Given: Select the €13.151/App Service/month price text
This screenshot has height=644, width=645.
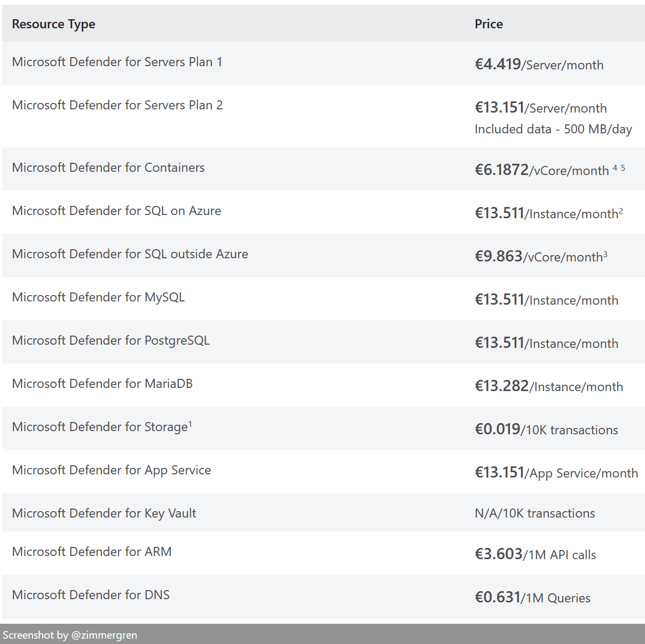Looking at the screenshot, I should [x=555, y=472].
